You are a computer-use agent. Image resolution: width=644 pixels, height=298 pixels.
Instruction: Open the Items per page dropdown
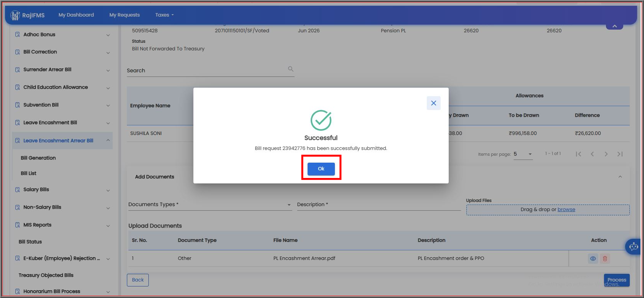click(523, 154)
